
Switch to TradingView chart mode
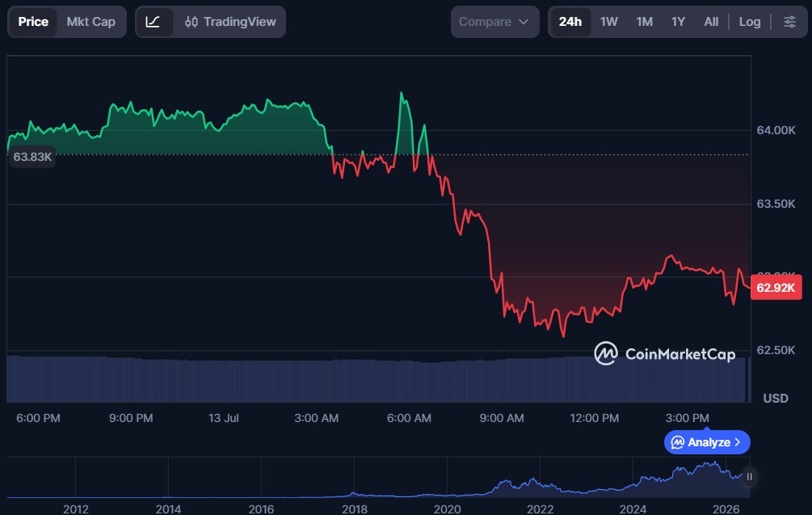tap(230, 22)
